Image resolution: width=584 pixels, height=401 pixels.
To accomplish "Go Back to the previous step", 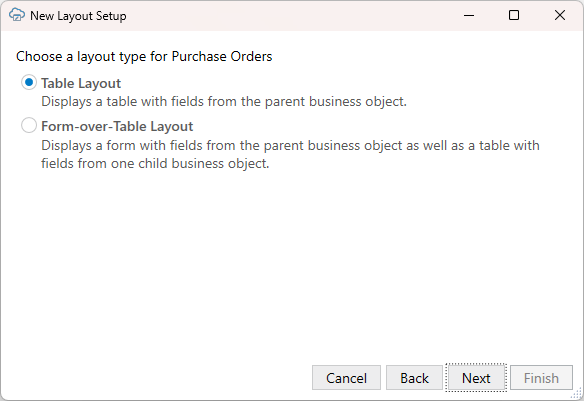I will tap(414, 378).
